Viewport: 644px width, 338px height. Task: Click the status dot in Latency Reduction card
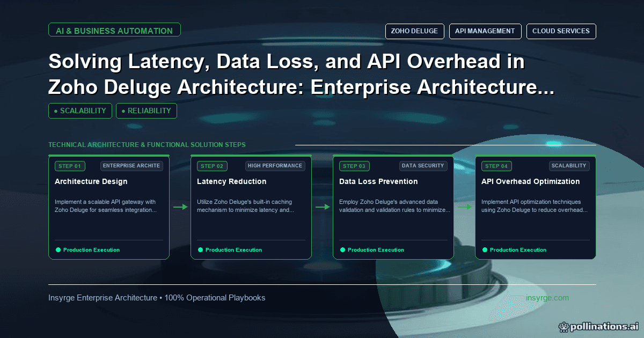click(200, 249)
